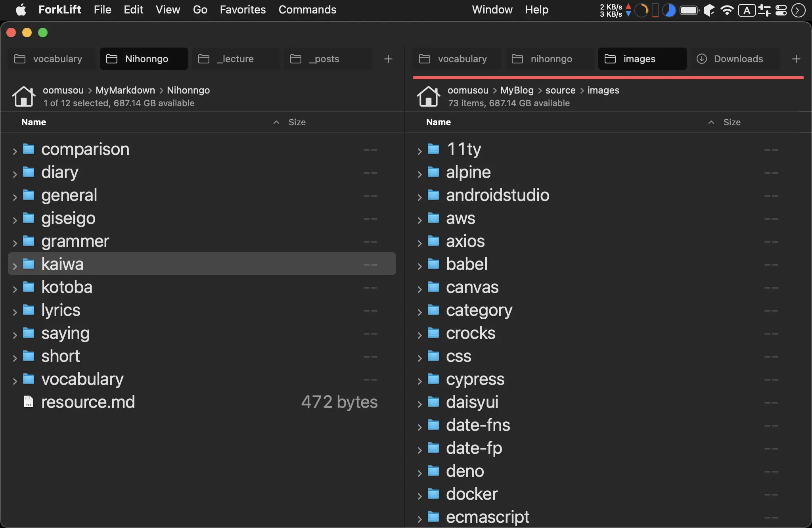
Task: Open the Go menu
Action: tap(200, 10)
